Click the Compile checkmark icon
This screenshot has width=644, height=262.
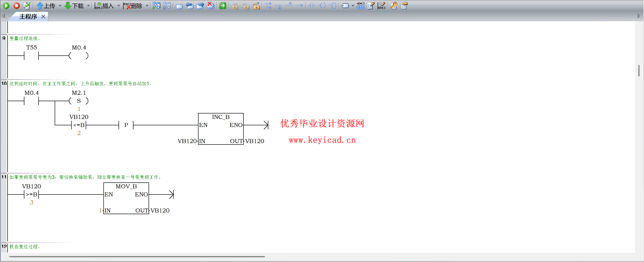pyautogui.click(x=26, y=5)
